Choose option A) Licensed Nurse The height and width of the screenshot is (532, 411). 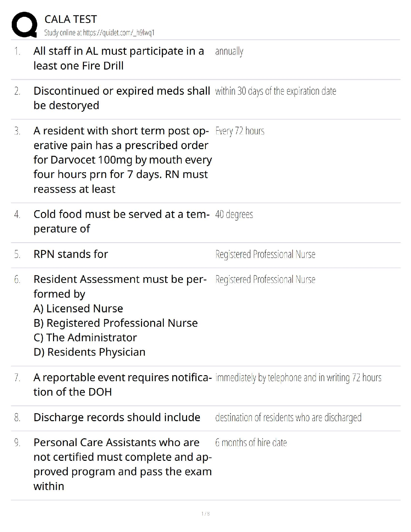pyautogui.click(x=78, y=308)
